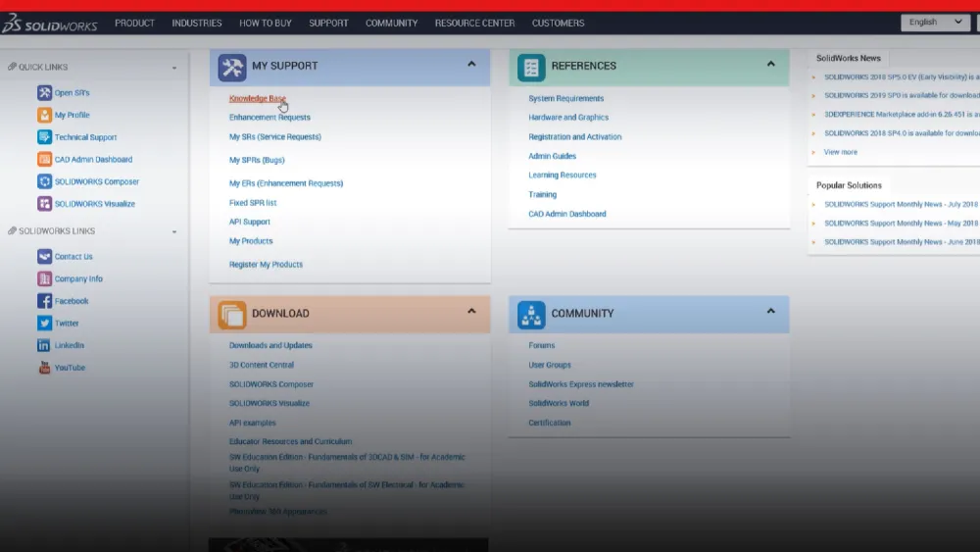Collapse the SolidWorks Links section
Image resolution: width=980 pixels, height=552 pixels.
[174, 232]
